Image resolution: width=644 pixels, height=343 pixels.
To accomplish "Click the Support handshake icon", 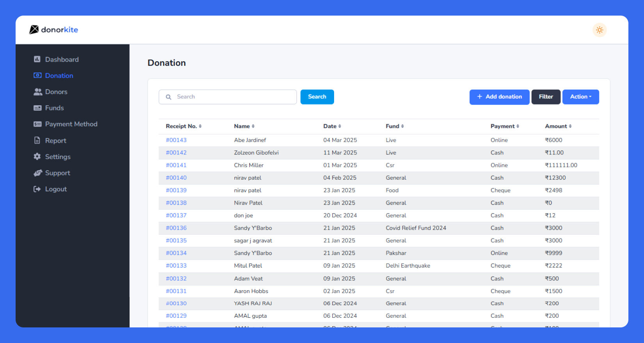I will [x=37, y=173].
